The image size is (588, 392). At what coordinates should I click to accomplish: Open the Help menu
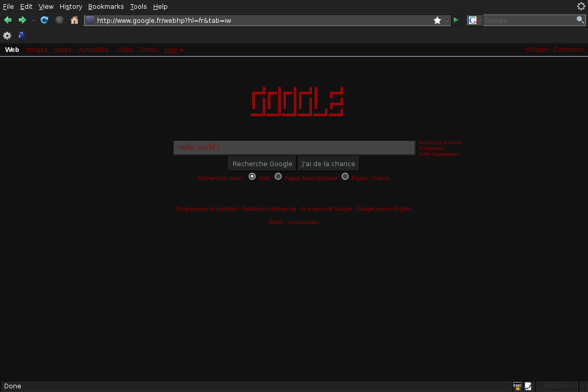(x=160, y=6)
